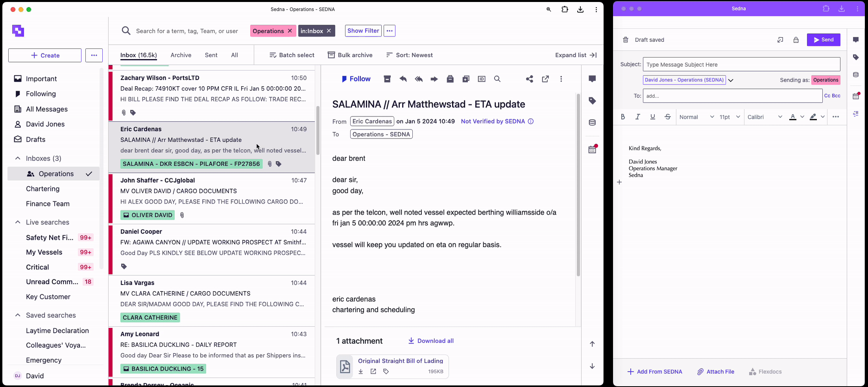Tag the Bill of Lading attachment
This screenshot has width=868, height=387.
coord(386,372)
